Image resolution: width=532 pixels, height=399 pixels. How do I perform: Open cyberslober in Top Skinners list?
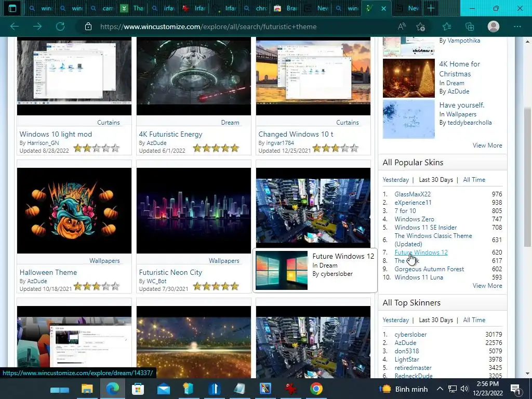[410, 334]
